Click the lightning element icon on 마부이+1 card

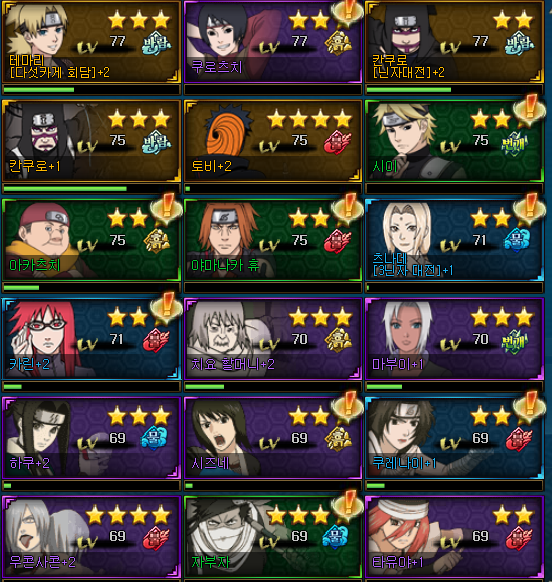point(514,341)
